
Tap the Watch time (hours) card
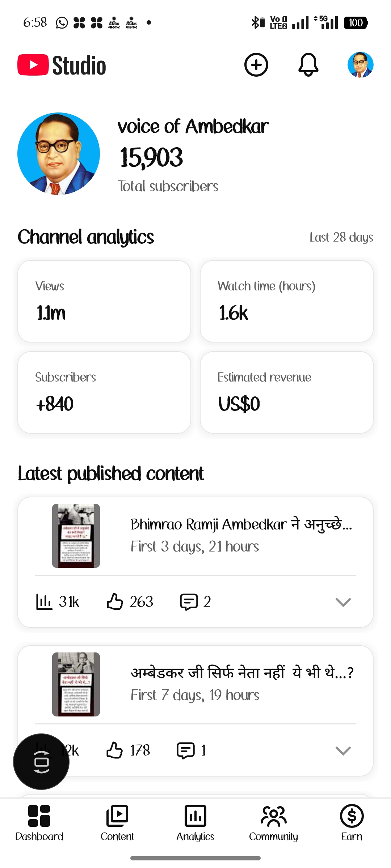pyautogui.click(x=287, y=301)
